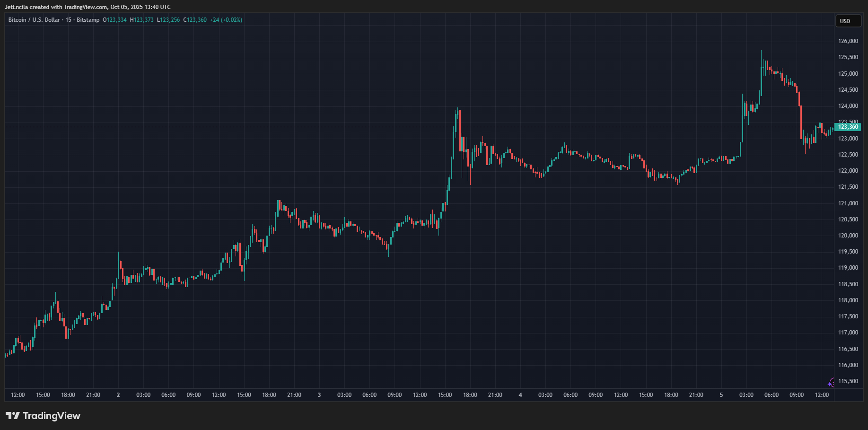Click the open value O123,334 in legend
Screen dimensions: 868x430
pyautogui.click(x=114, y=20)
